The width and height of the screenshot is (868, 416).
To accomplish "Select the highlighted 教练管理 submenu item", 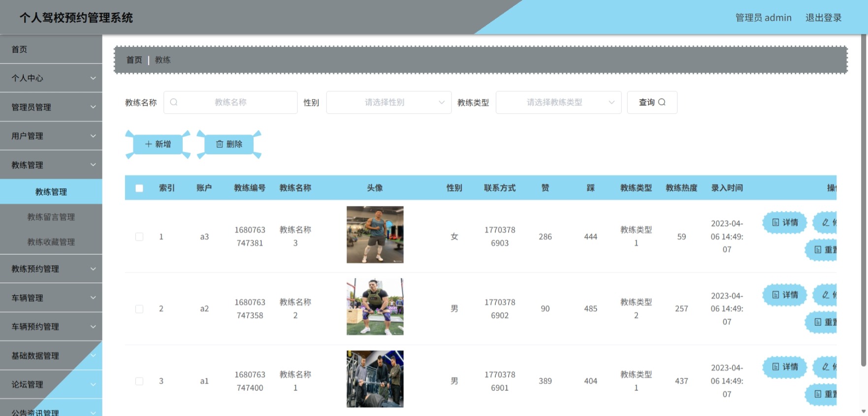I will coord(51,192).
